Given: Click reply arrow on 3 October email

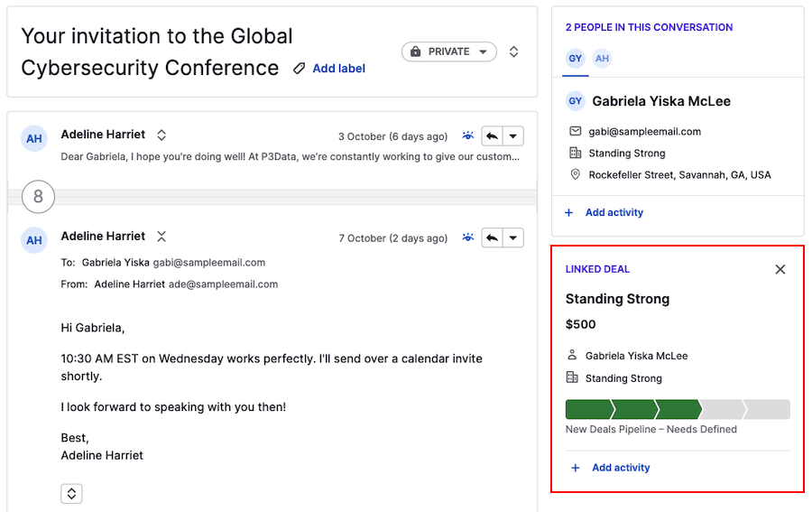Looking at the screenshot, I should click(x=492, y=136).
